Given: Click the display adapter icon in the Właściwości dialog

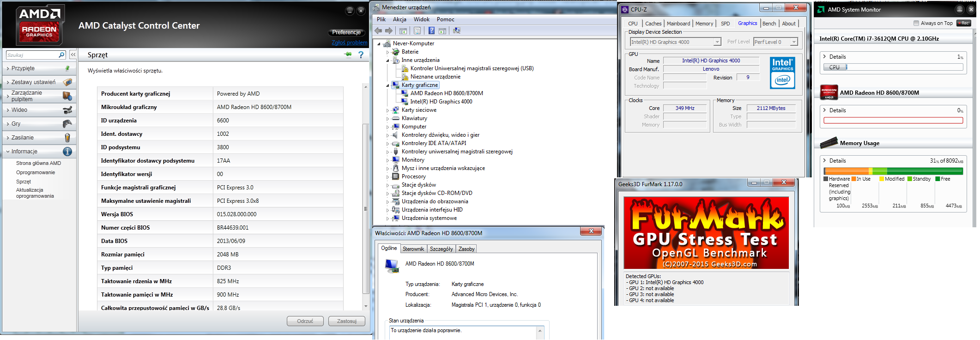Looking at the screenshot, I should click(x=392, y=266).
